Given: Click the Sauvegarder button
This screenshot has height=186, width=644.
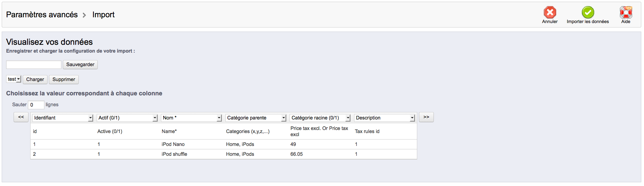Looking at the screenshot, I should (80, 64).
